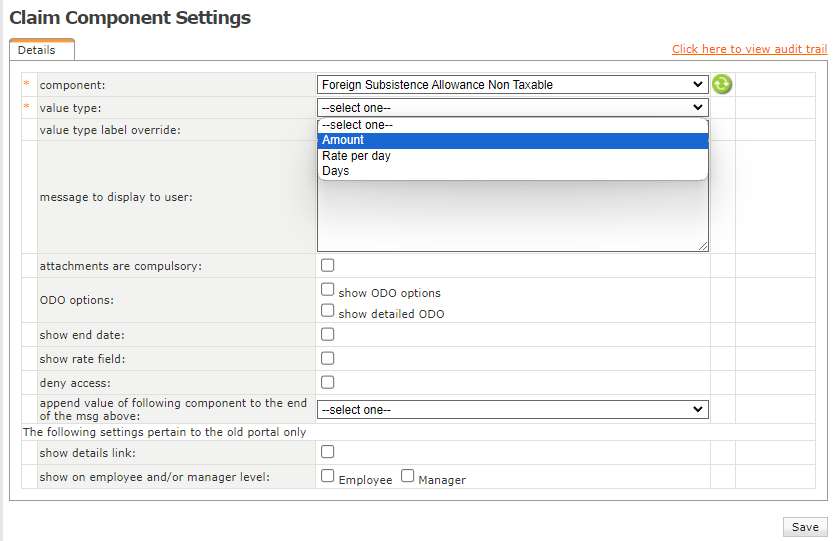Switch to the Details tab
Viewport: 835px width, 541px height.
[x=38, y=50]
